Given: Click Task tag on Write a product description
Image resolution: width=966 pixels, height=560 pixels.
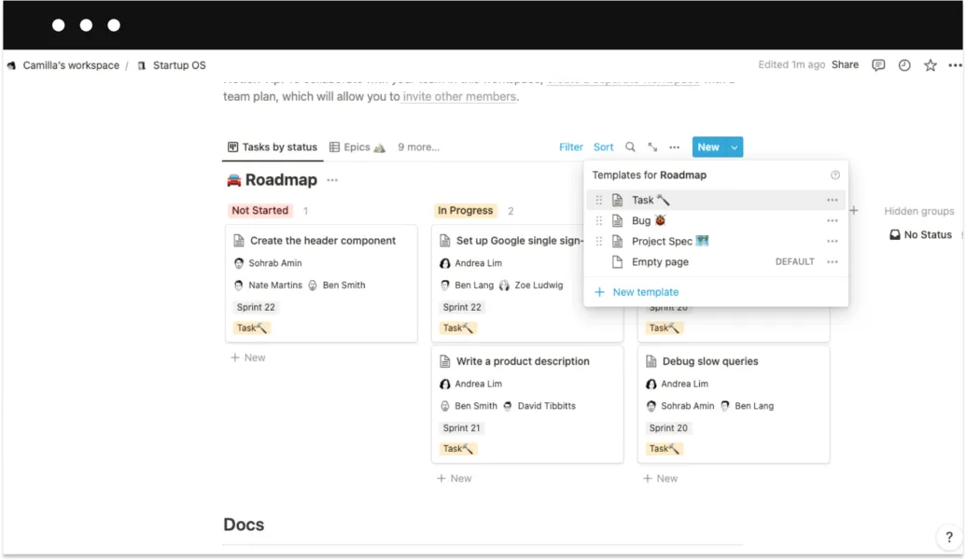Looking at the screenshot, I should (457, 449).
